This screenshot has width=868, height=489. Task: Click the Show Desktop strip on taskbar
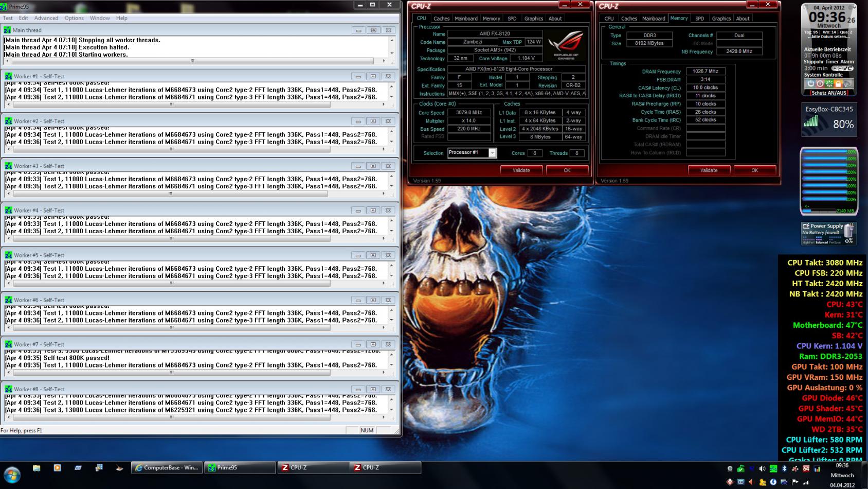click(865, 475)
